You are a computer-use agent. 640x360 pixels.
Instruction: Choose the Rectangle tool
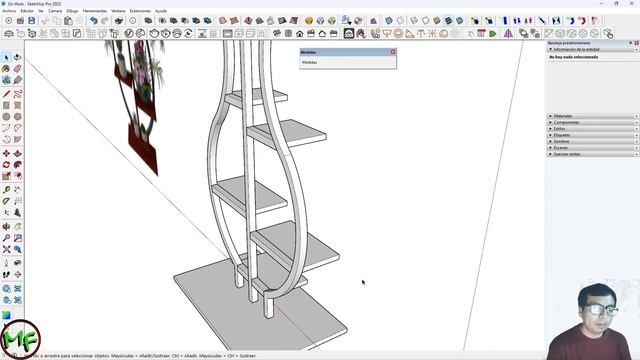tap(6, 105)
